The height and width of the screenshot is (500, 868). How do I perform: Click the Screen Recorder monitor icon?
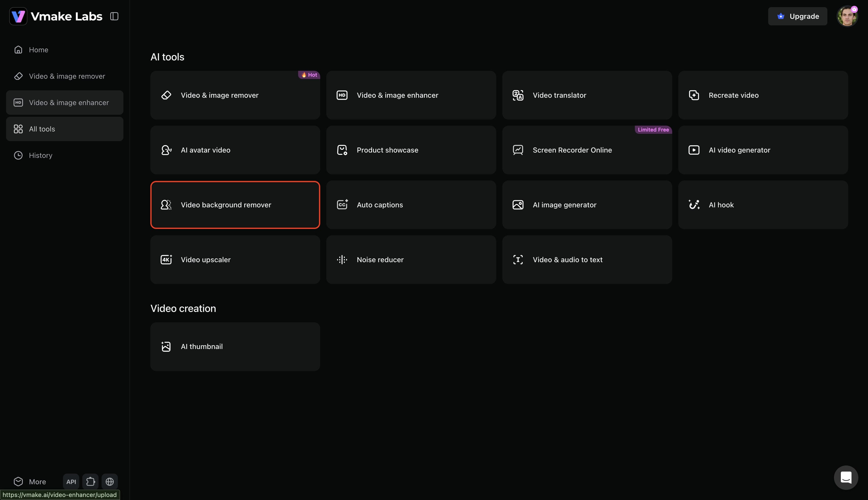click(x=518, y=150)
